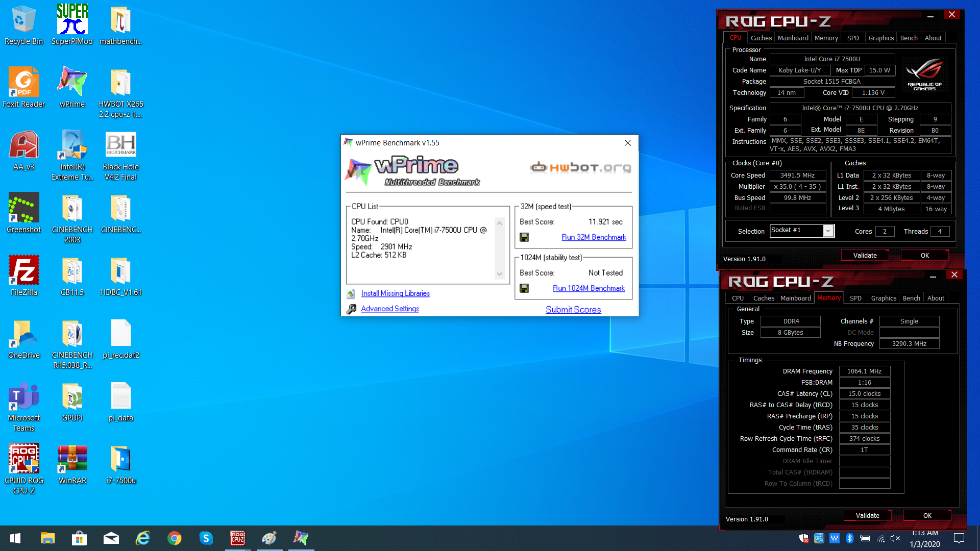Image resolution: width=980 pixels, height=551 pixels.
Task: Select the HWBOT X265 folder
Action: (x=120, y=92)
